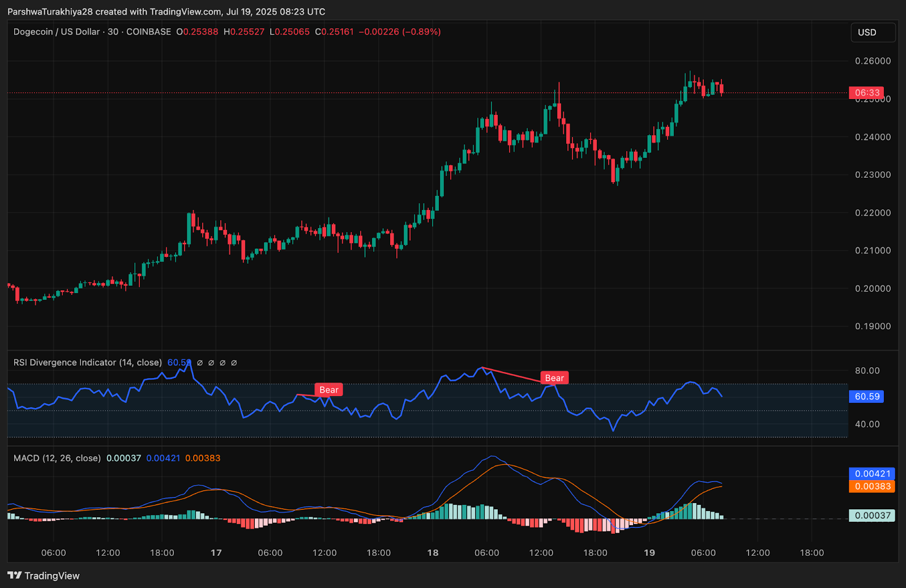Click the COINBASE exchange label
This screenshot has height=588, width=906.
click(148, 32)
